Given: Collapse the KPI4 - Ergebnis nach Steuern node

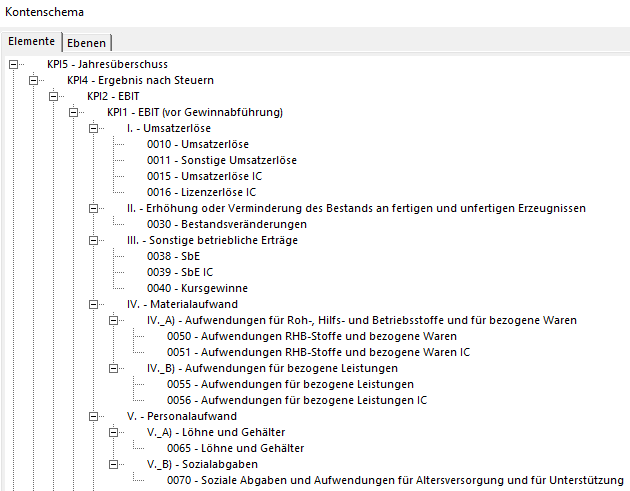Looking at the screenshot, I should click(x=34, y=80).
